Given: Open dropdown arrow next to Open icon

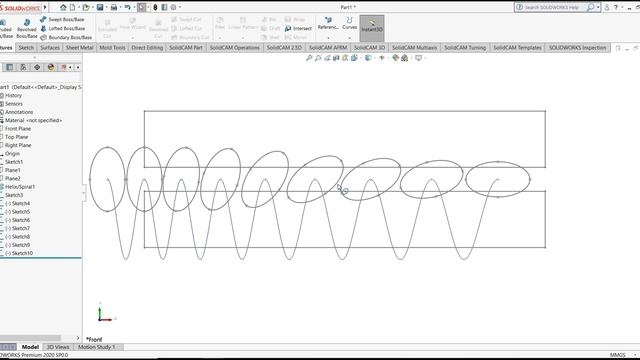Looking at the screenshot, I should click(92, 7).
